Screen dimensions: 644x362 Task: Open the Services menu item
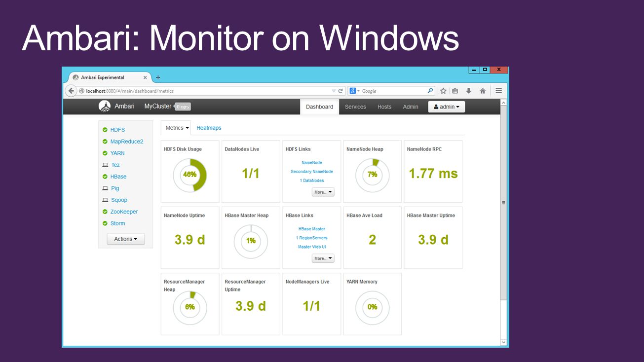[355, 107]
